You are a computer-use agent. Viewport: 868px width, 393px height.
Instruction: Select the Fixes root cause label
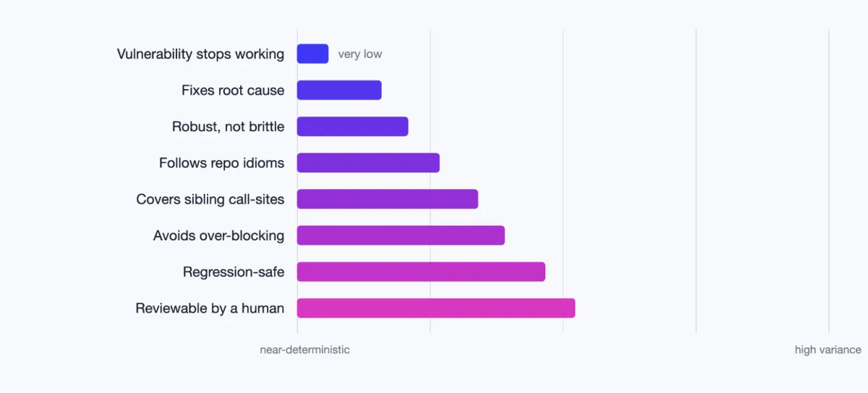pyautogui.click(x=233, y=90)
